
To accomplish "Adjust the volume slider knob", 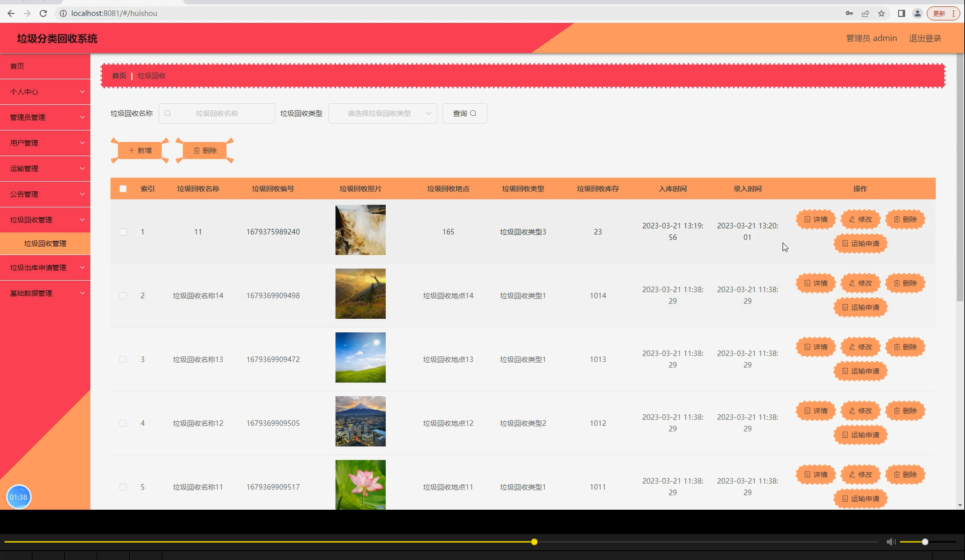I will [x=925, y=542].
